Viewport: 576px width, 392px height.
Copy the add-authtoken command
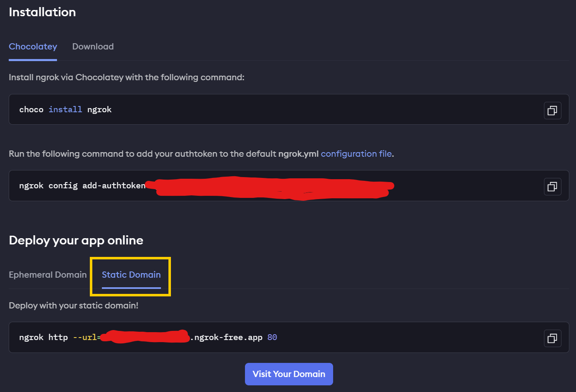[x=552, y=187]
